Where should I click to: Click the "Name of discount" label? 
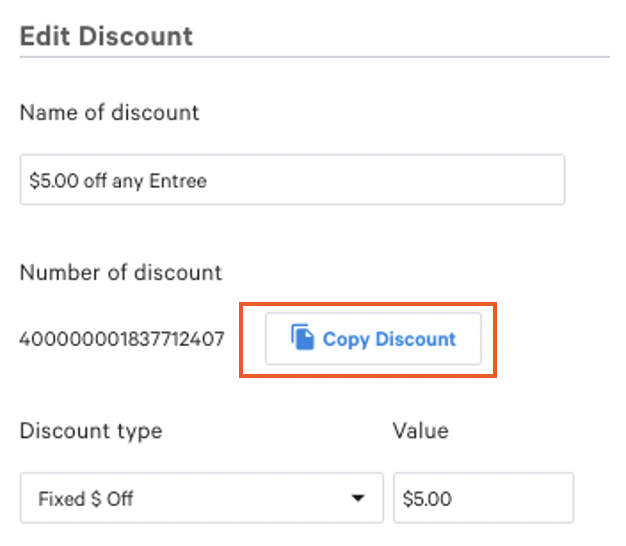click(109, 113)
